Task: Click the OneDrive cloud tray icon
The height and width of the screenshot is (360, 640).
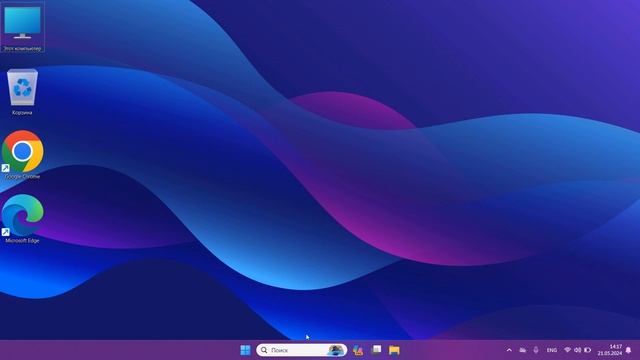Action: pyautogui.click(x=522, y=350)
